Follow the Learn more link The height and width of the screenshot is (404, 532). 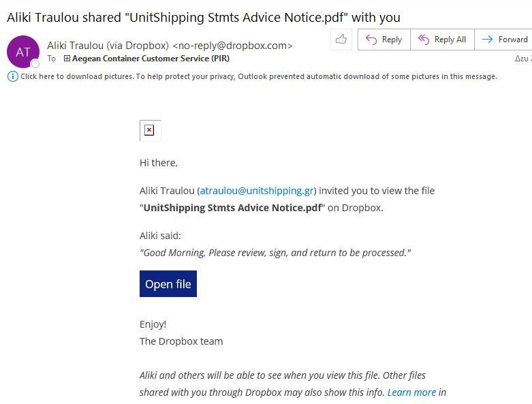(x=411, y=392)
